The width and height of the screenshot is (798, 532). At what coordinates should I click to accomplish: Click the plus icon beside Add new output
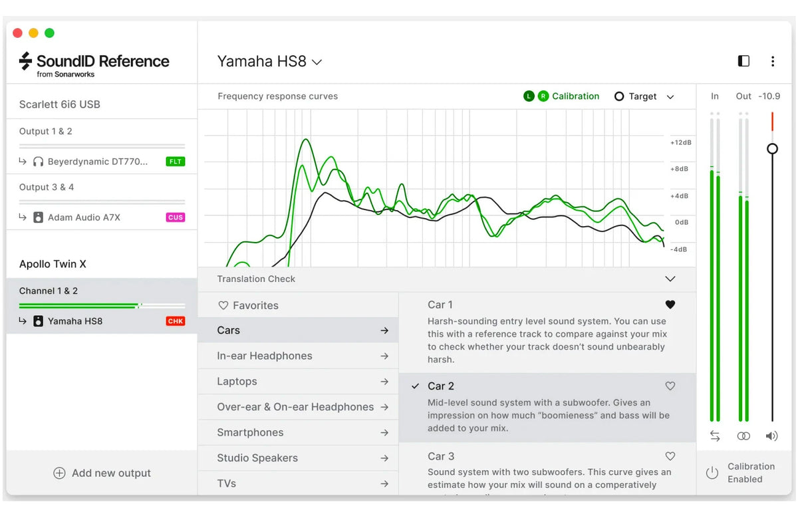59,473
